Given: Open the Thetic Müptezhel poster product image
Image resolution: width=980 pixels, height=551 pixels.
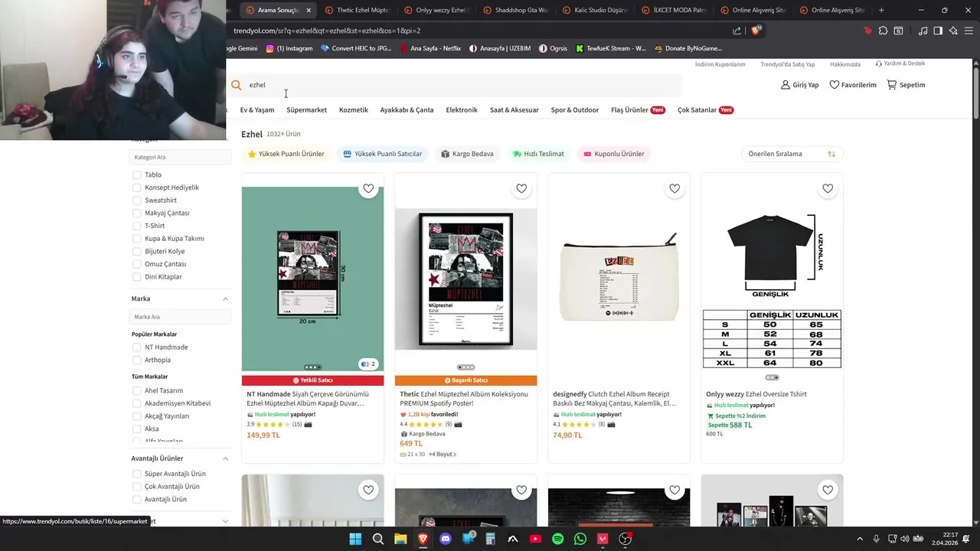Looking at the screenshot, I should (465, 279).
